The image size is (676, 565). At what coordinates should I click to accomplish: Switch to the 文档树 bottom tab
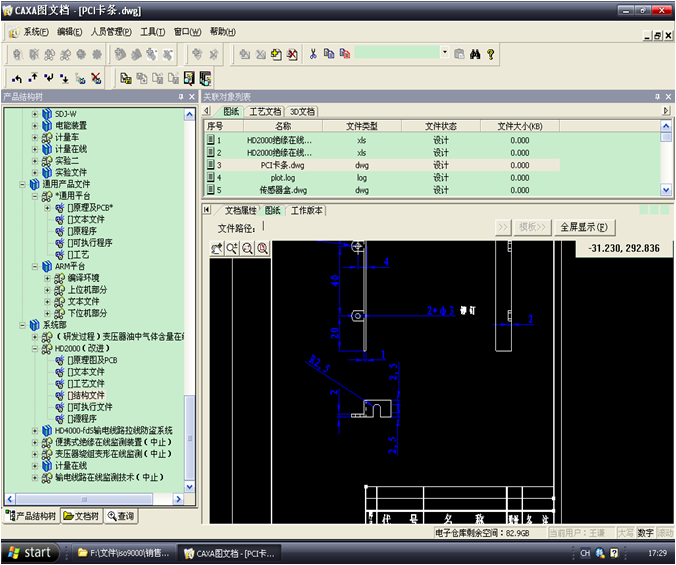click(80, 516)
